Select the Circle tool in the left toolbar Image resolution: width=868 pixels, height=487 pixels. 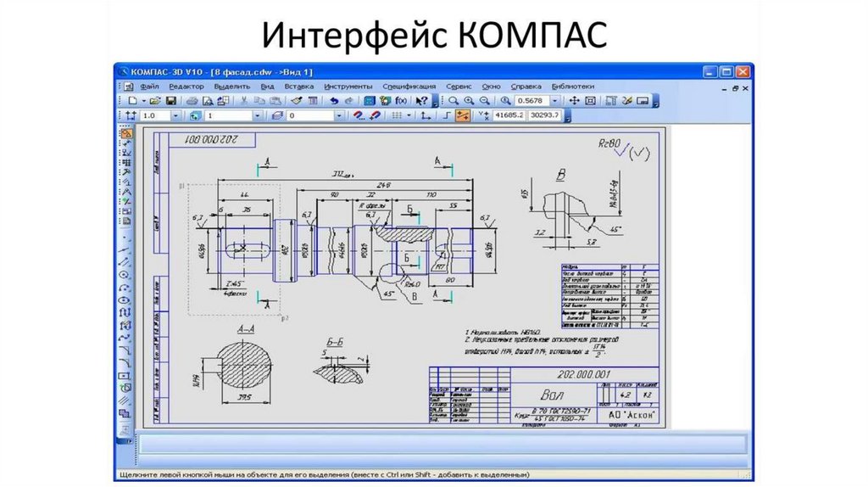coord(125,276)
